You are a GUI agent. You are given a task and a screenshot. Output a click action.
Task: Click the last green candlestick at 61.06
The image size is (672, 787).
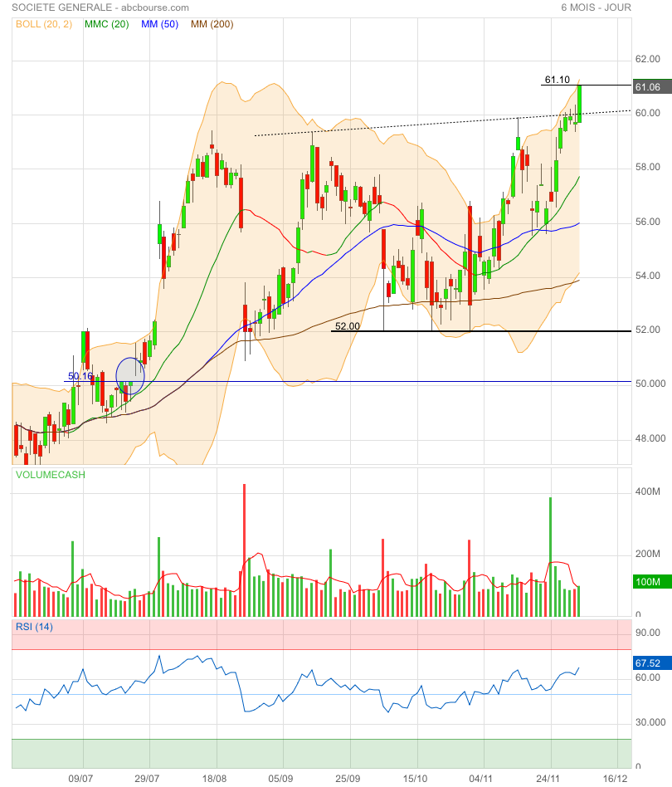579,104
